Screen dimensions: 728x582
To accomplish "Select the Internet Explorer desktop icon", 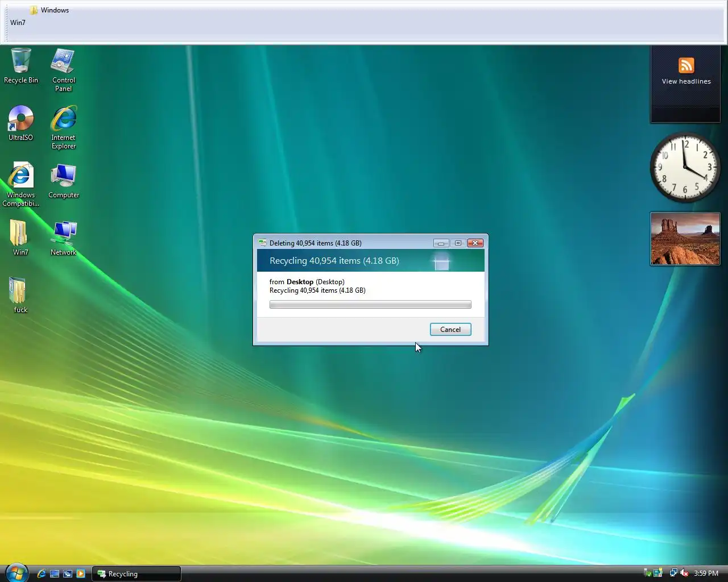I will point(63,127).
